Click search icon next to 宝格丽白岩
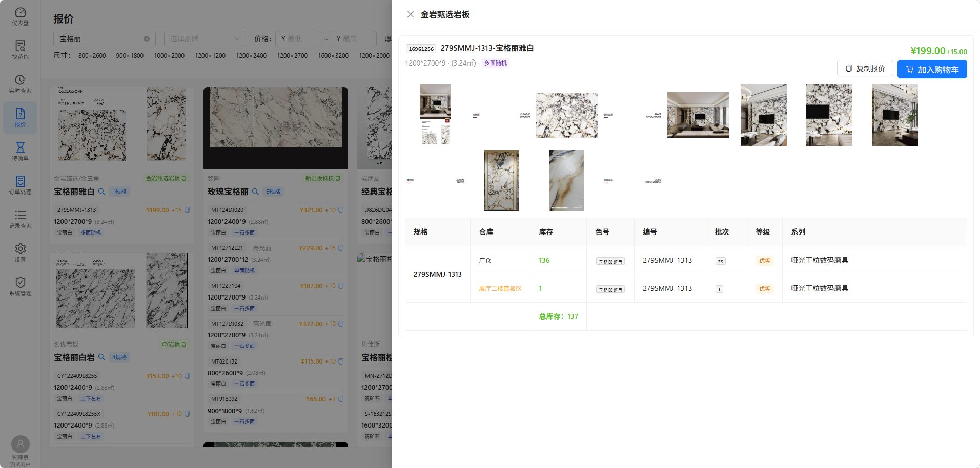The image size is (980, 468). (101, 357)
